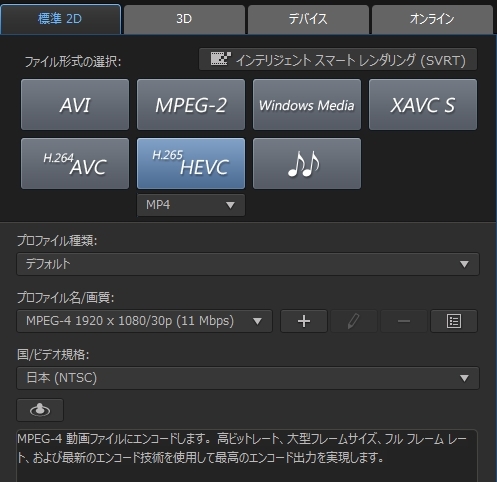Image resolution: width=497 pixels, height=482 pixels.
Task: Click the SVRT film strip icon
Action: [221, 59]
